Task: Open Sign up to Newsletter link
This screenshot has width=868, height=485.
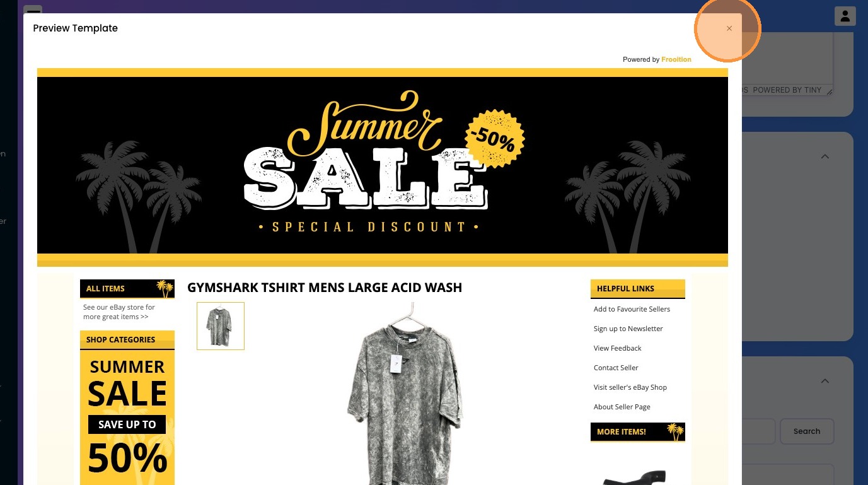Action: [628, 329]
